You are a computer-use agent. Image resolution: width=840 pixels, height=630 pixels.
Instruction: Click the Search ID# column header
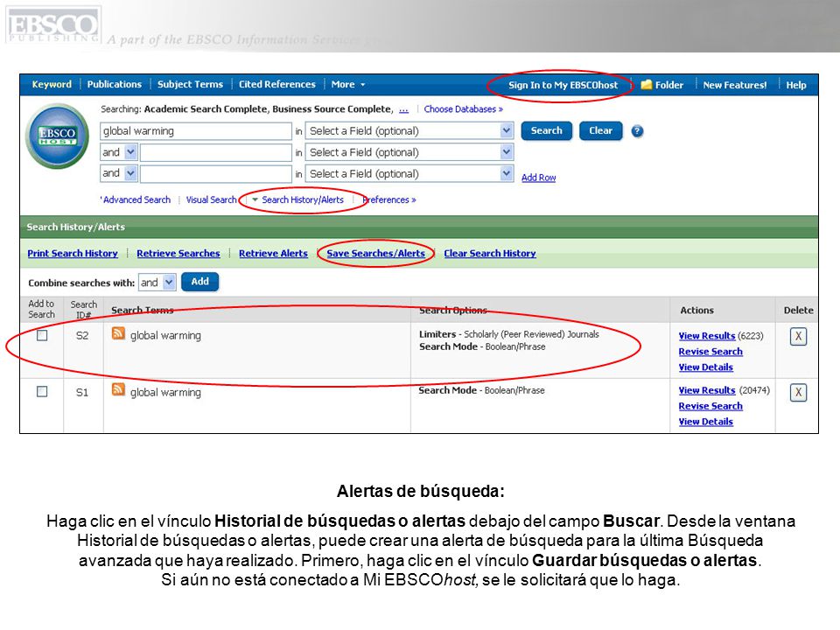tap(84, 310)
